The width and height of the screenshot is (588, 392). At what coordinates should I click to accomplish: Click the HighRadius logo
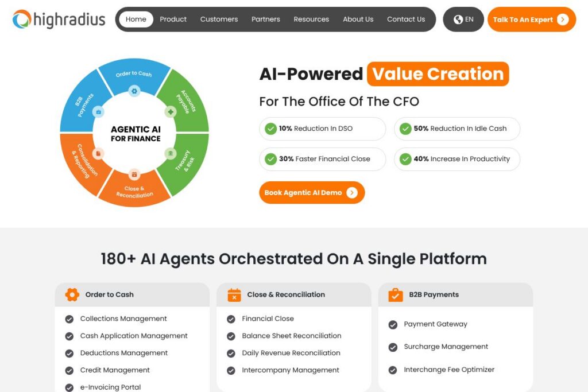(59, 20)
